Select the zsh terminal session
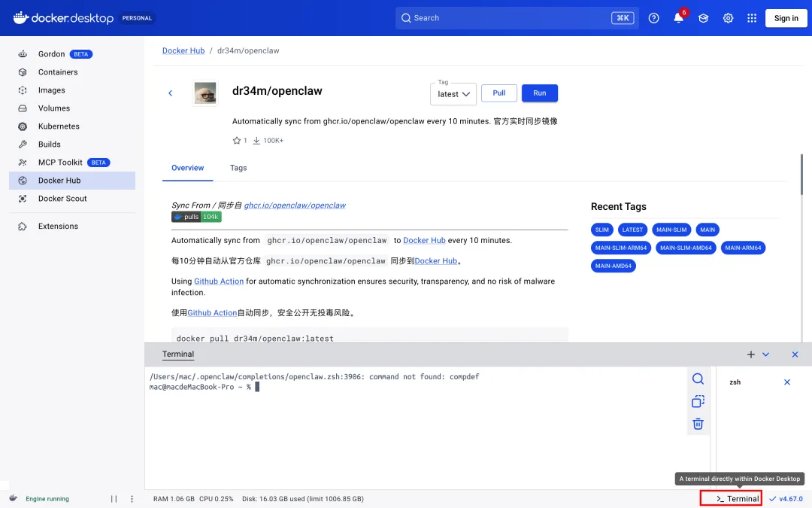The width and height of the screenshot is (812, 508). pyautogui.click(x=735, y=382)
